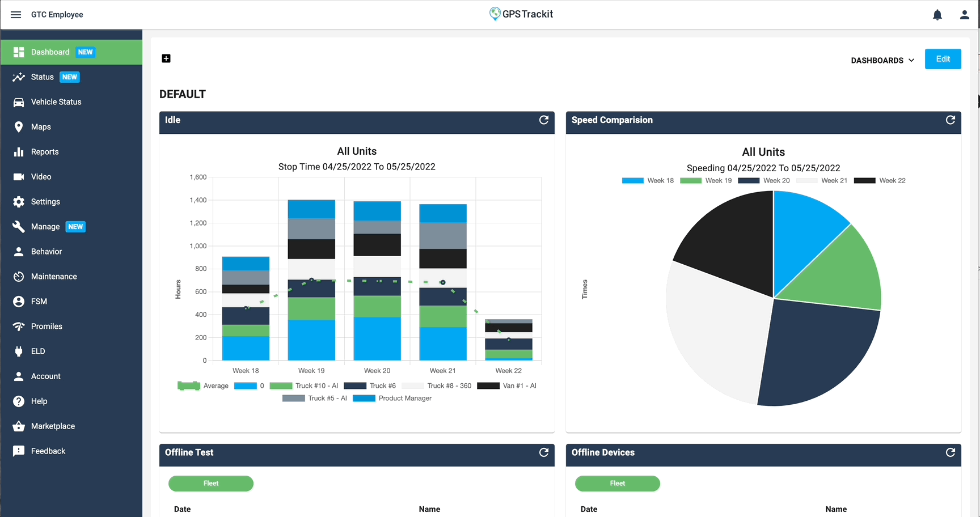Image resolution: width=980 pixels, height=517 pixels.
Task: Click the Maintenance clock icon
Action: pyautogui.click(x=19, y=277)
